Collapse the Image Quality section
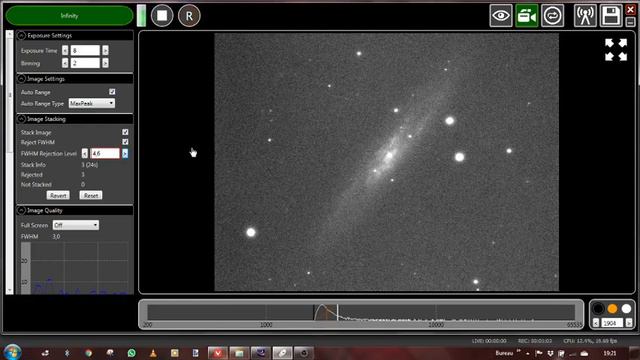This screenshot has width=640, height=360. 22,210
